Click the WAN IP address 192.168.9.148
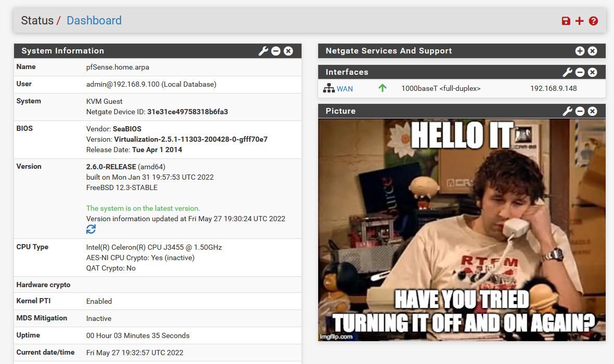This screenshot has height=364, width=614. pos(553,88)
